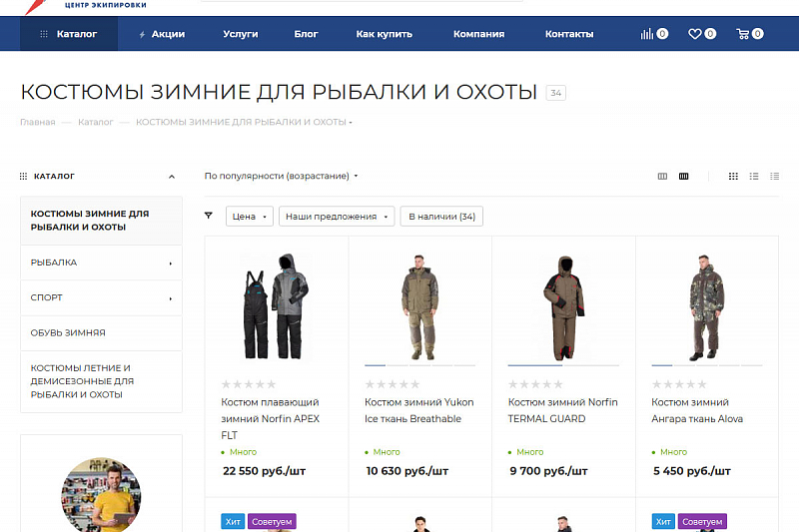Open Наши предложения filter dropdown
Screen dimensions: 799x532
tap(337, 217)
